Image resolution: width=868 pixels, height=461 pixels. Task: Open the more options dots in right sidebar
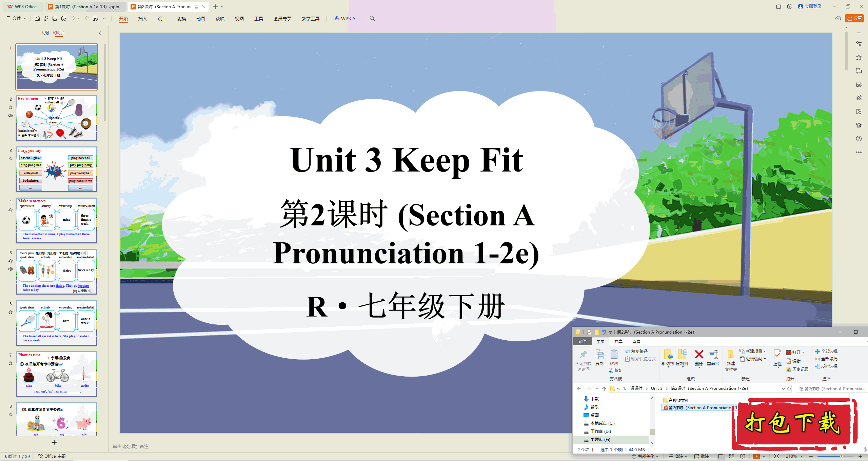pyautogui.click(x=859, y=152)
